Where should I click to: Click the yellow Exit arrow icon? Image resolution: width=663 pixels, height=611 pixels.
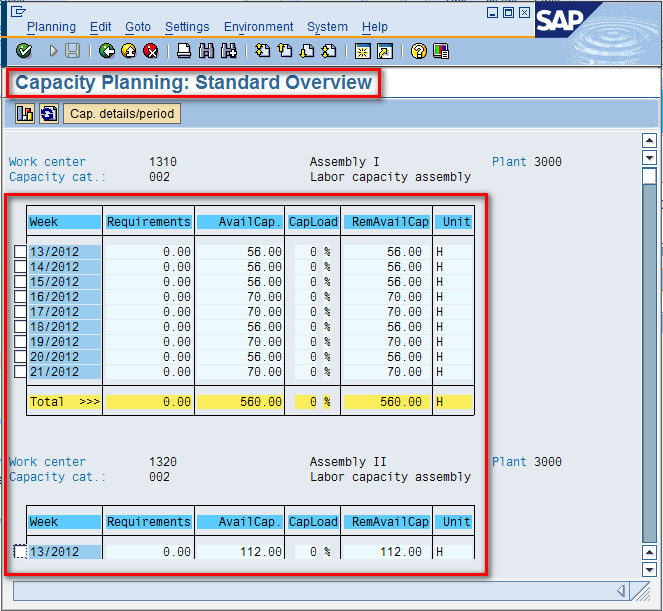(x=129, y=51)
